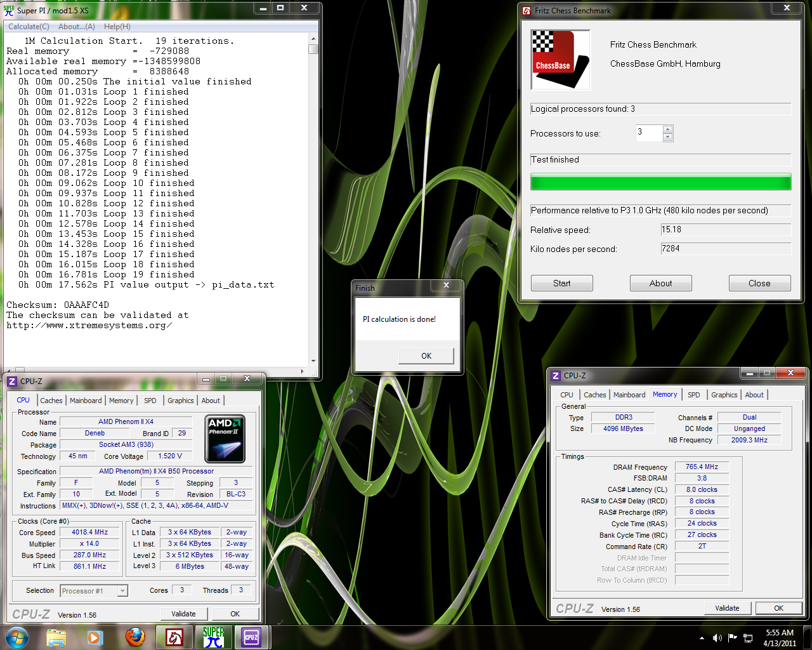Click the Checksum: 0AAAFC4D line
The image size is (812, 650).
(x=58, y=305)
